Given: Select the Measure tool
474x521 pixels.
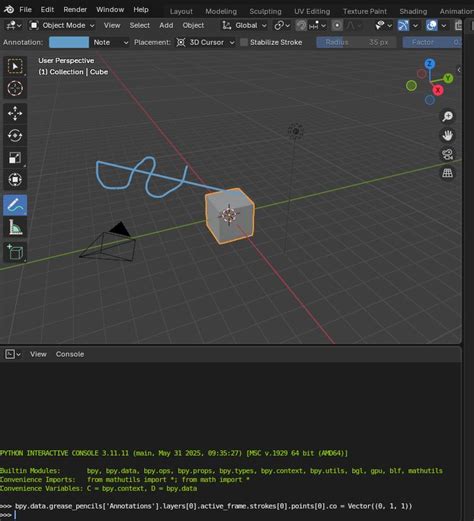Looking at the screenshot, I should 15,227.
